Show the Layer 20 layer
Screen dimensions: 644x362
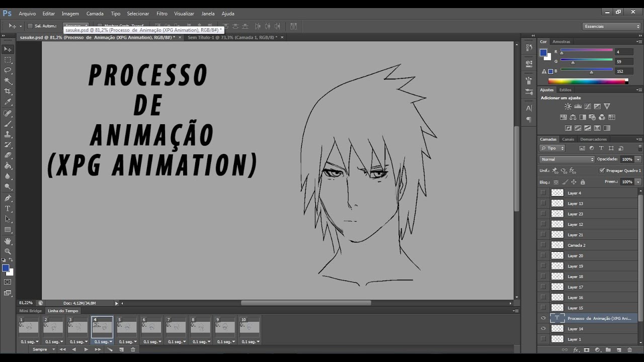coord(543,255)
